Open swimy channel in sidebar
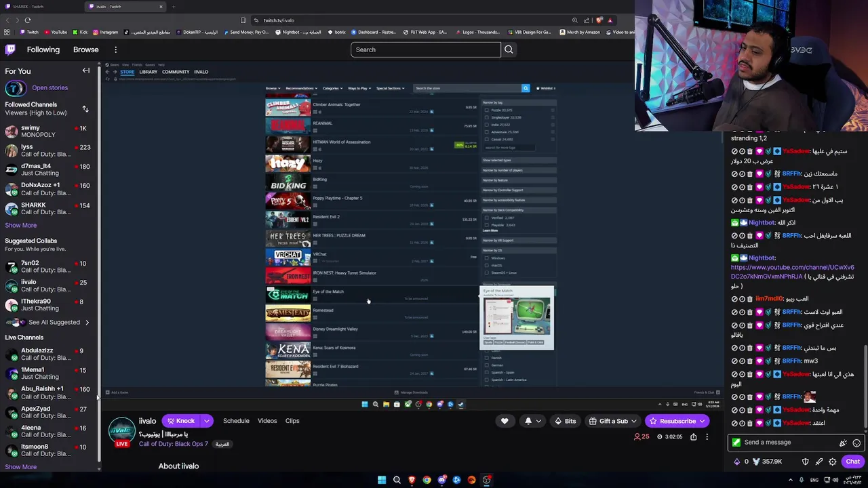868x488 pixels. (47, 131)
